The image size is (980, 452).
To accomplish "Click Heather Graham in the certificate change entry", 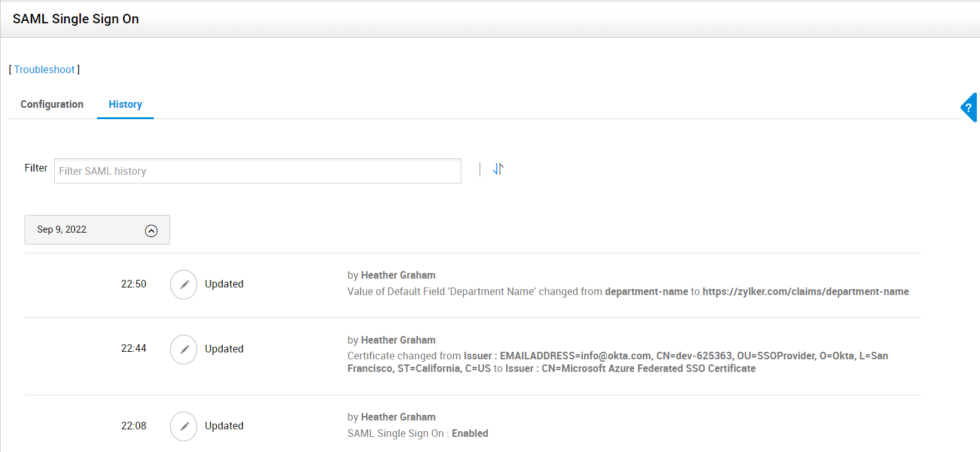I will tap(398, 340).
